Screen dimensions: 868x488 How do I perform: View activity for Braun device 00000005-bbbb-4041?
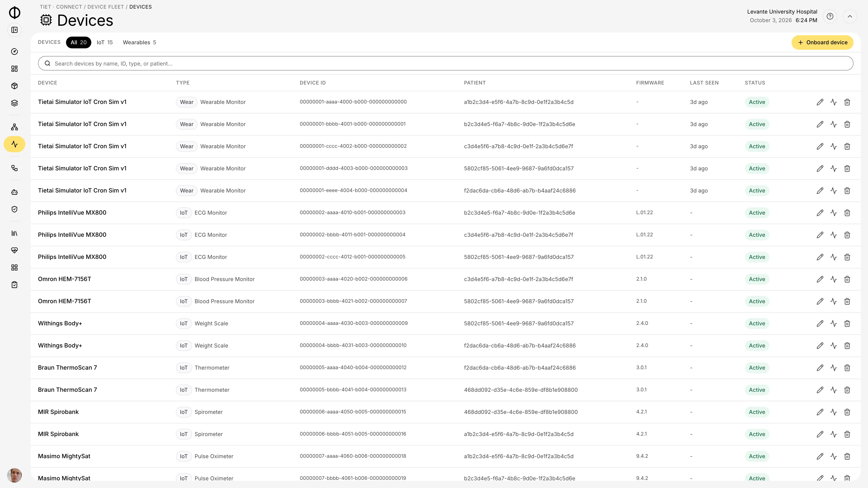tap(834, 390)
